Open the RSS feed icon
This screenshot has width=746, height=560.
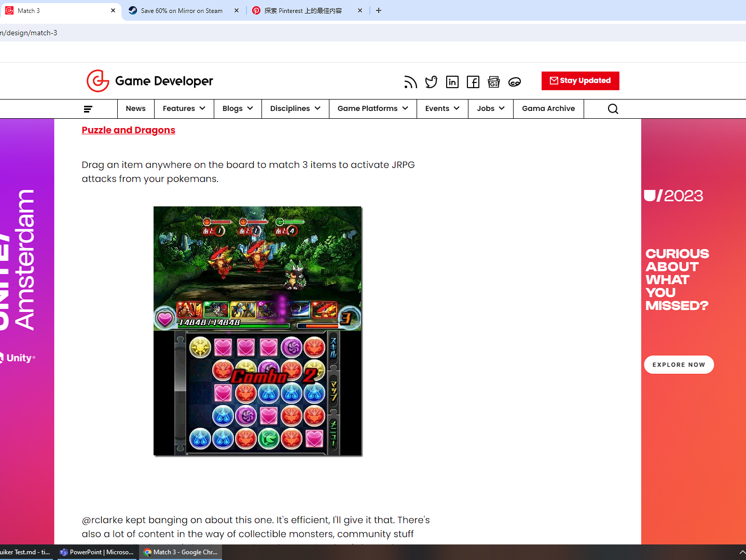coord(410,82)
